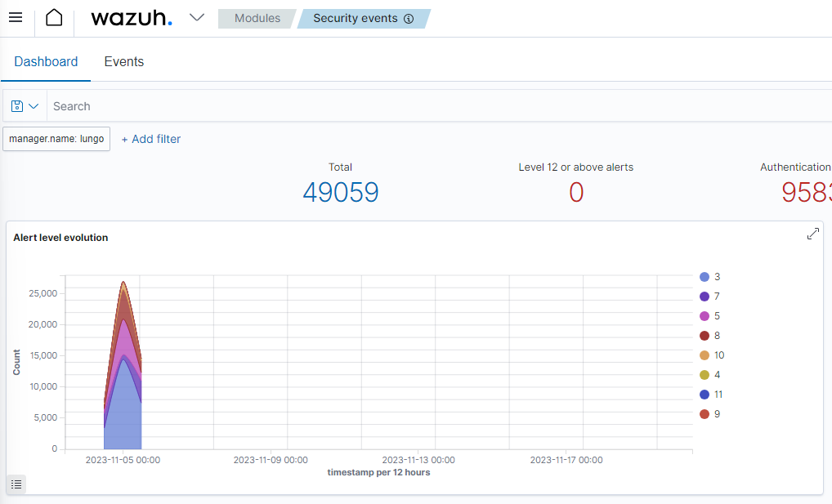Click the color dot for level 8 legend entry
832x504 pixels.
point(704,335)
